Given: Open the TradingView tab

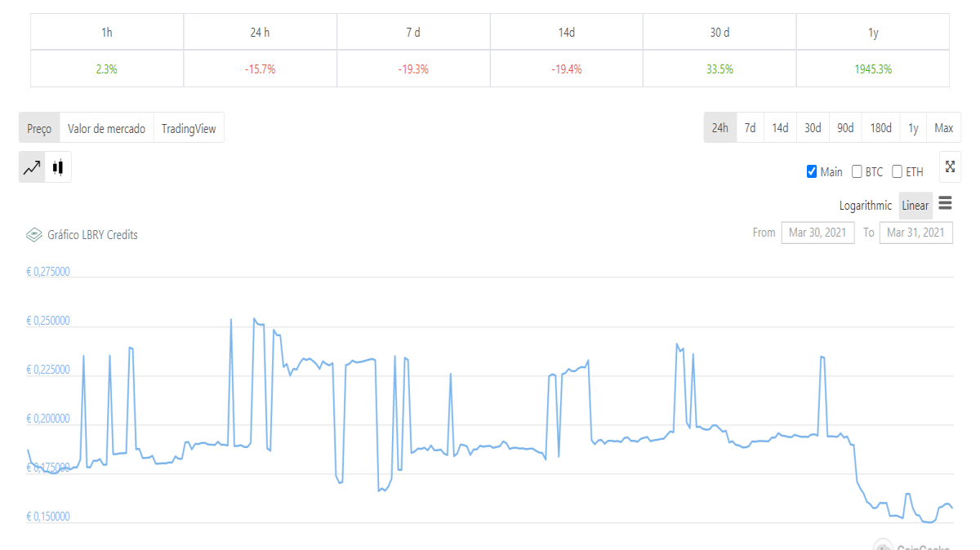Looking at the screenshot, I should 189,128.
